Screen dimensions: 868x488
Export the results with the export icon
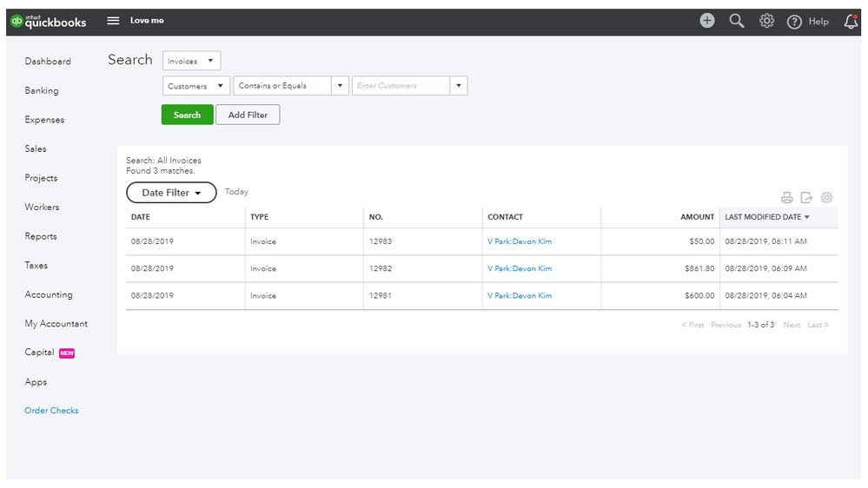point(806,197)
